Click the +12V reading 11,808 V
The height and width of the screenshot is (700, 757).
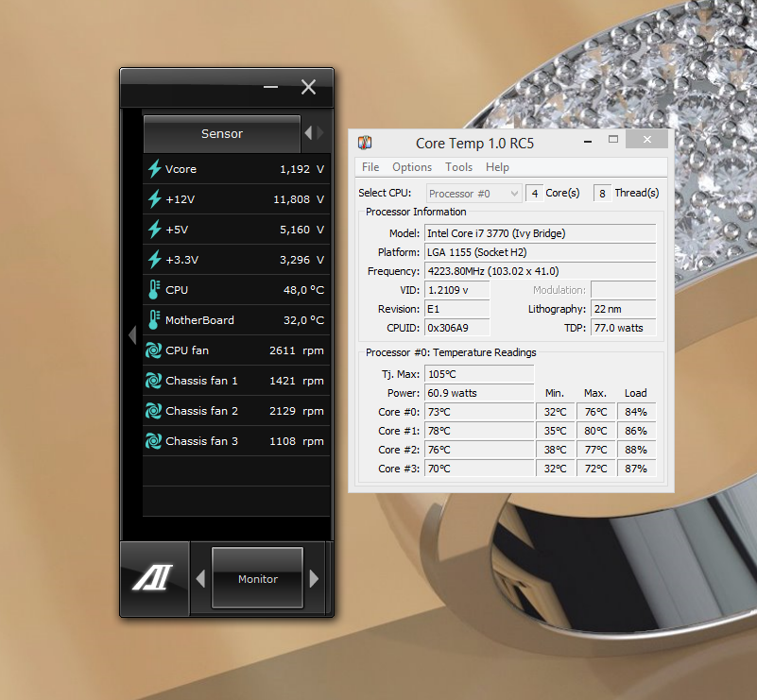click(299, 199)
